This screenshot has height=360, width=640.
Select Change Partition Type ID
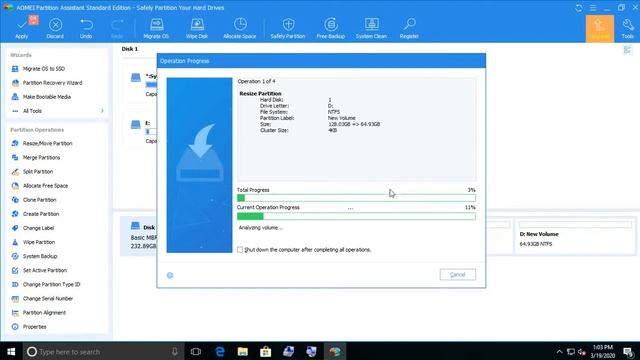(46, 284)
